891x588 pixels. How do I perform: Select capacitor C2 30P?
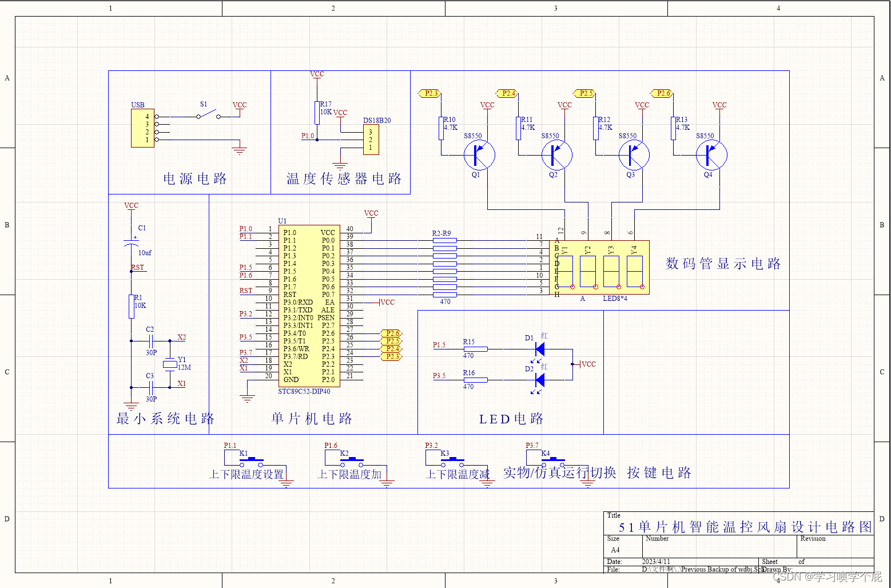click(x=151, y=341)
